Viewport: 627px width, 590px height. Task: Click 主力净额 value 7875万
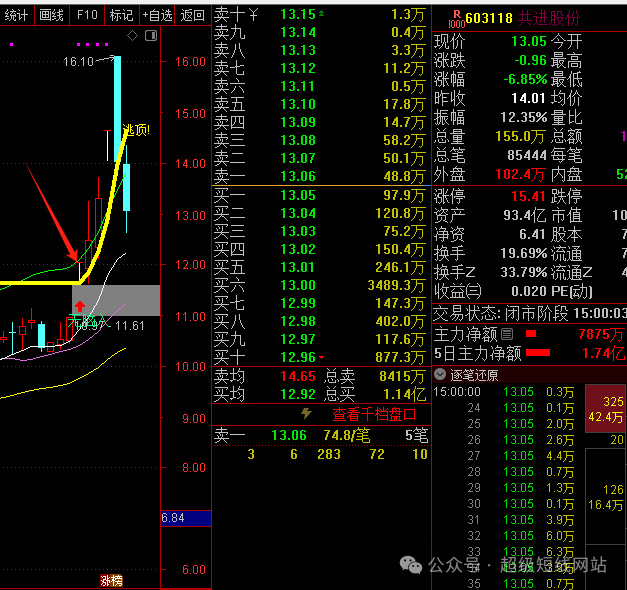601,334
